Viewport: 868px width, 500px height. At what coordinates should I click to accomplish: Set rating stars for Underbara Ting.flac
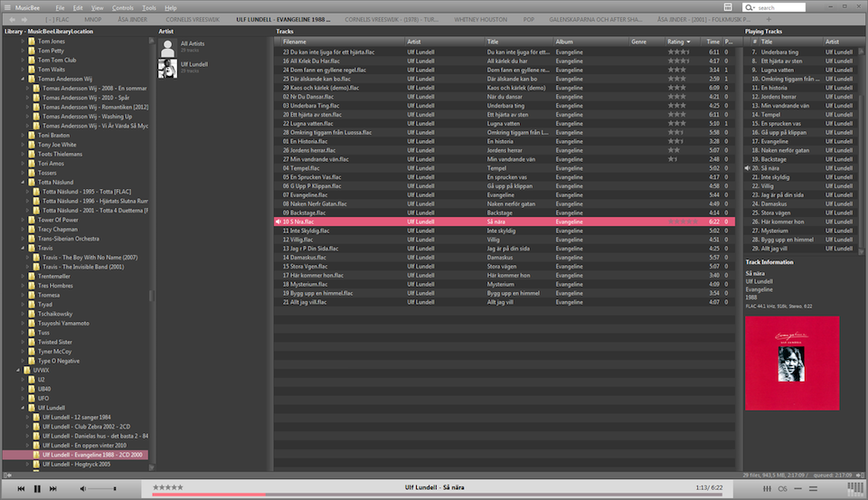click(x=676, y=106)
